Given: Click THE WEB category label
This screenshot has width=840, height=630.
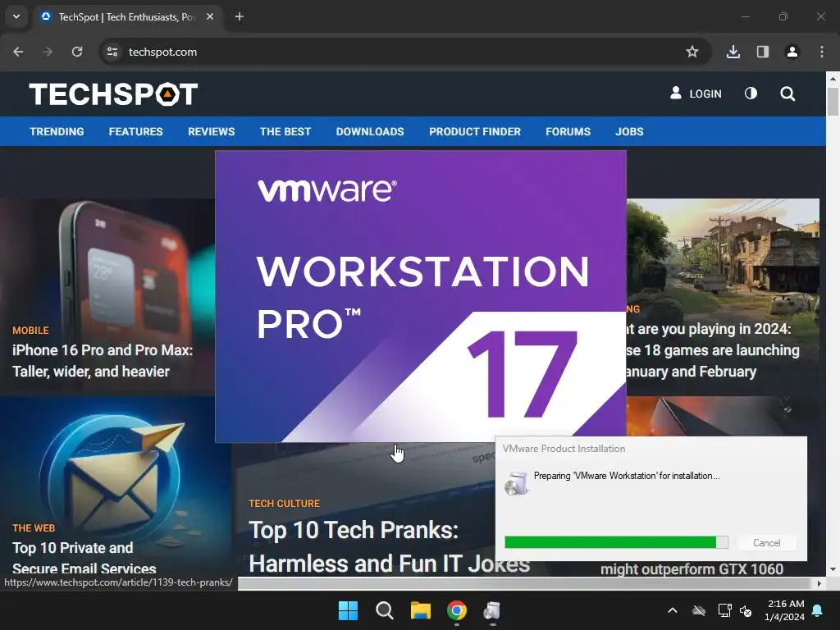Looking at the screenshot, I should (x=33, y=528).
